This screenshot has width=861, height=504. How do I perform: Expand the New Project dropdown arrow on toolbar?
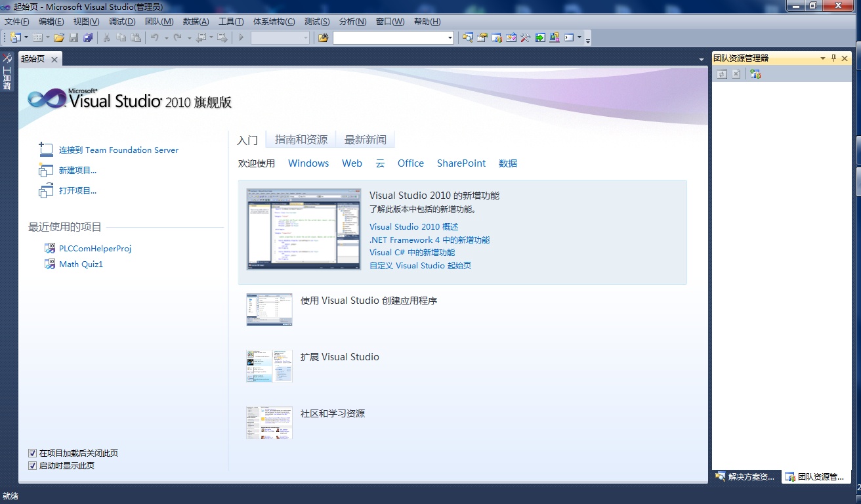click(26, 37)
